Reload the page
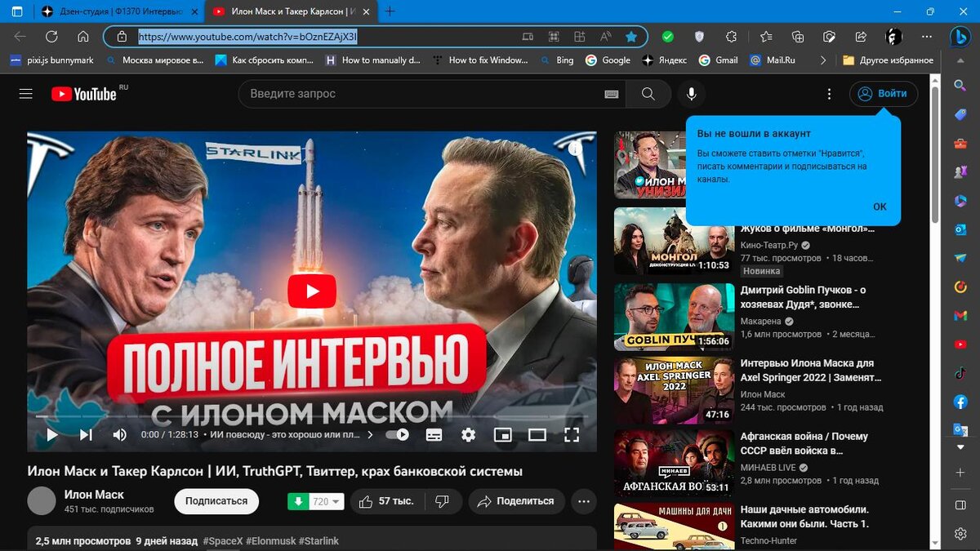The width and height of the screenshot is (980, 551). [x=51, y=37]
